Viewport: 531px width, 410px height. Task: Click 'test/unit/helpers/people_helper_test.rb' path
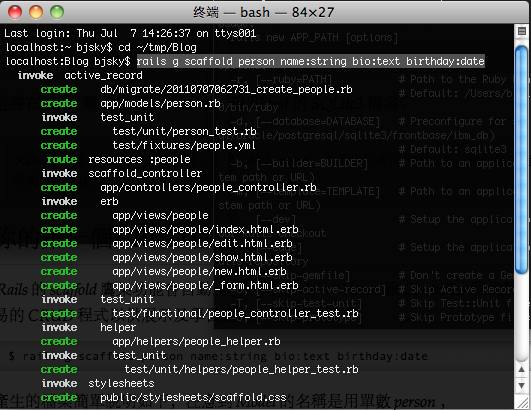point(241,369)
